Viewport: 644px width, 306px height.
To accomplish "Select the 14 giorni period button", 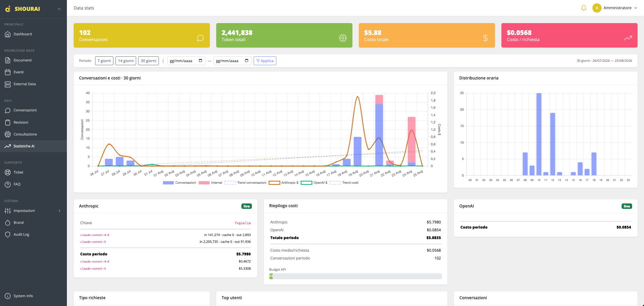I will [126, 61].
